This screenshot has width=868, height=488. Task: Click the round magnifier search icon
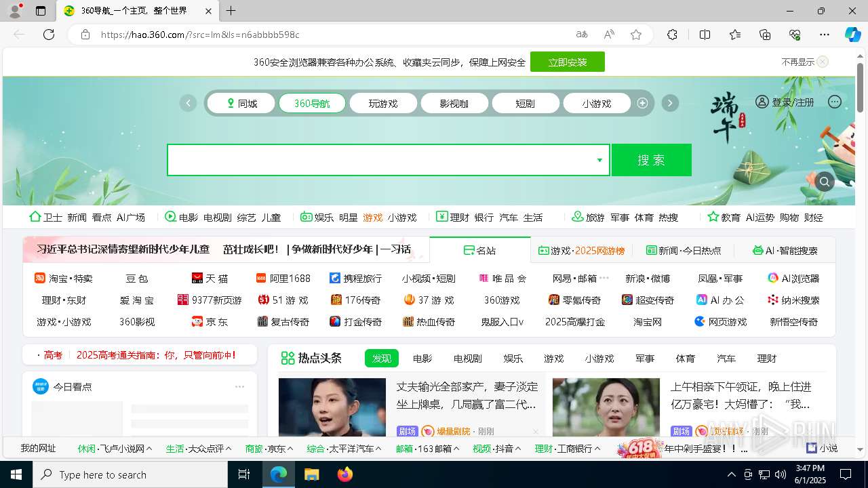825,182
